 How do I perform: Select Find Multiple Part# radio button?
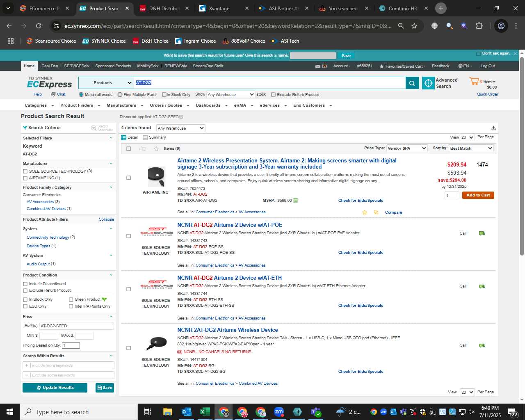tap(120, 95)
